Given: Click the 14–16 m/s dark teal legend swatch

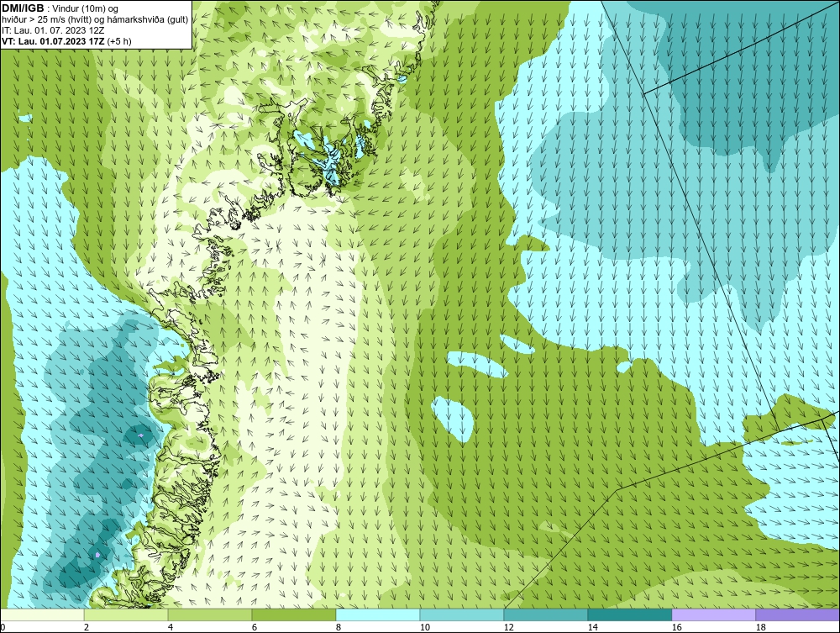Looking at the screenshot, I should click(x=629, y=615).
